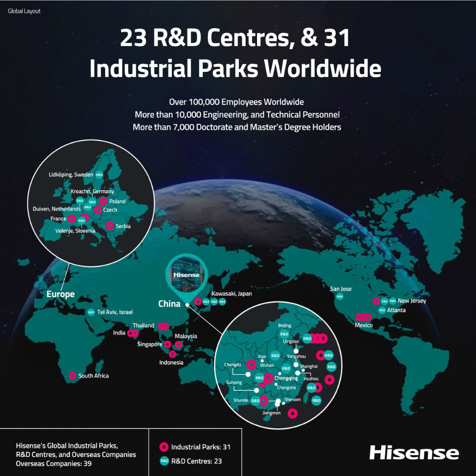This screenshot has width=476, height=476.
Task: Click "Industrial Parks: 31" legend text
Action: tap(201, 447)
